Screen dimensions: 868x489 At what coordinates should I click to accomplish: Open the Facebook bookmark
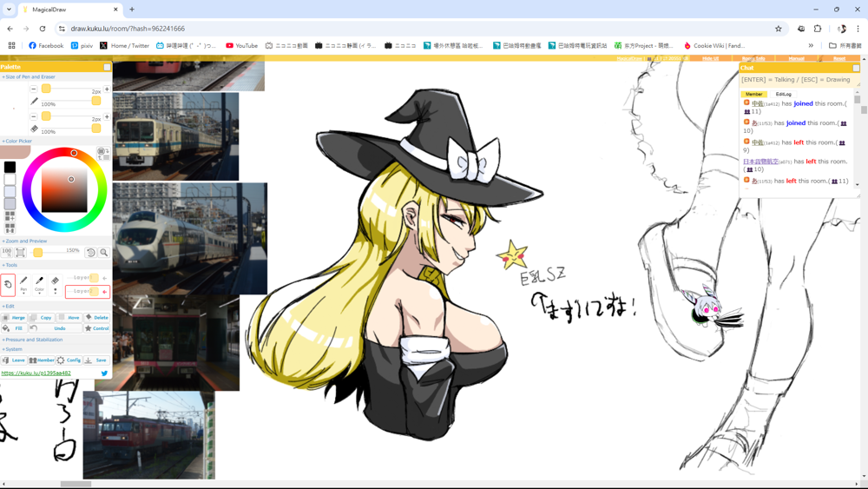pyautogui.click(x=46, y=45)
